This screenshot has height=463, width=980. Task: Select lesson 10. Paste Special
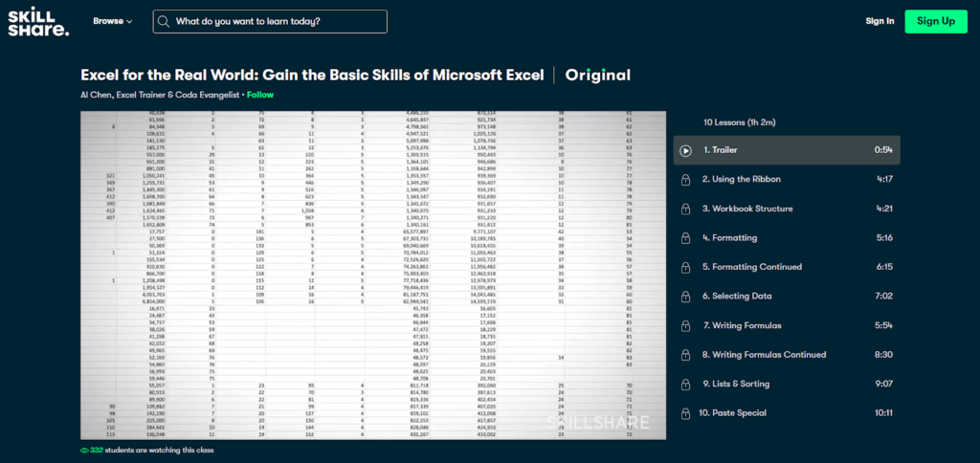point(787,413)
